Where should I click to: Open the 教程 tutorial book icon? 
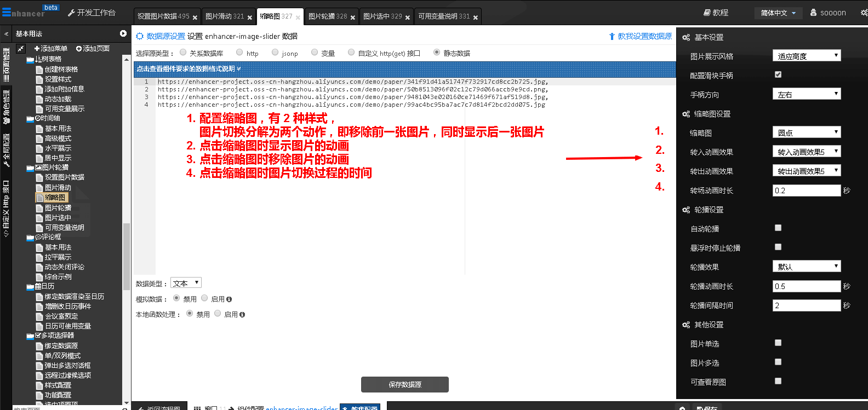[707, 13]
